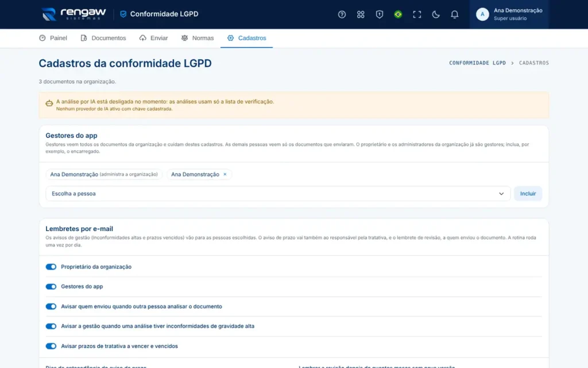The image size is (588, 368).
Task: Go to the Enviar tab
Action: tap(153, 38)
